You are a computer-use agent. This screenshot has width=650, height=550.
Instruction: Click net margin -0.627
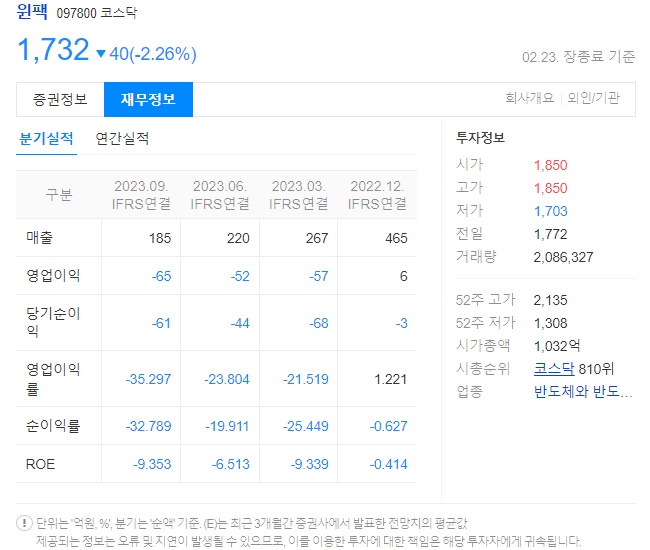(x=388, y=426)
